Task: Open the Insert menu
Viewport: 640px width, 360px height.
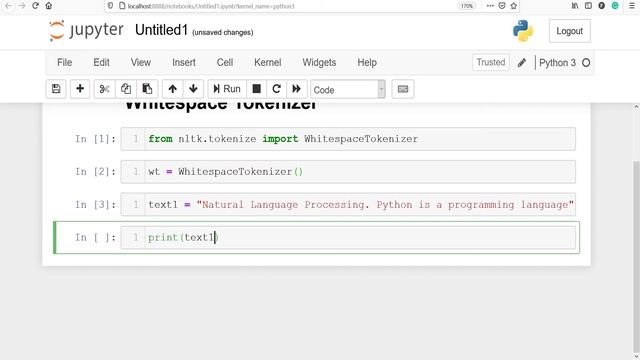Action: pyautogui.click(x=184, y=62)
